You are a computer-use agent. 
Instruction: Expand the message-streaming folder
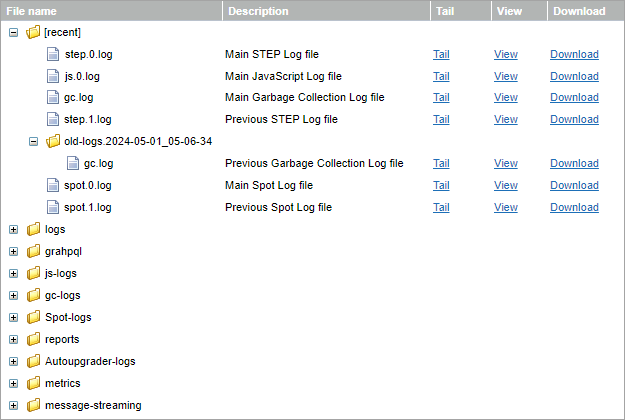(x=13, y=405)
